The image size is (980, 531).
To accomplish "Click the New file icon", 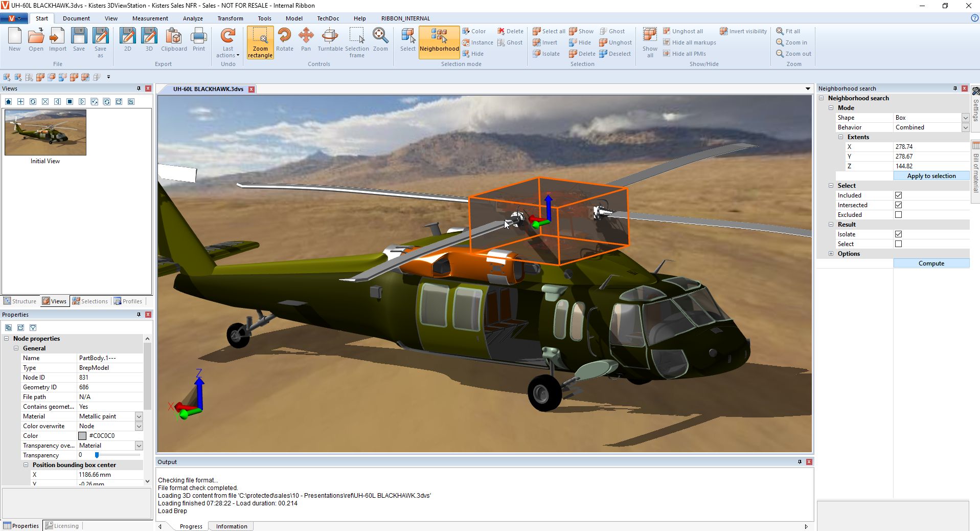I will pyautogui.click(x=14, y=40).
